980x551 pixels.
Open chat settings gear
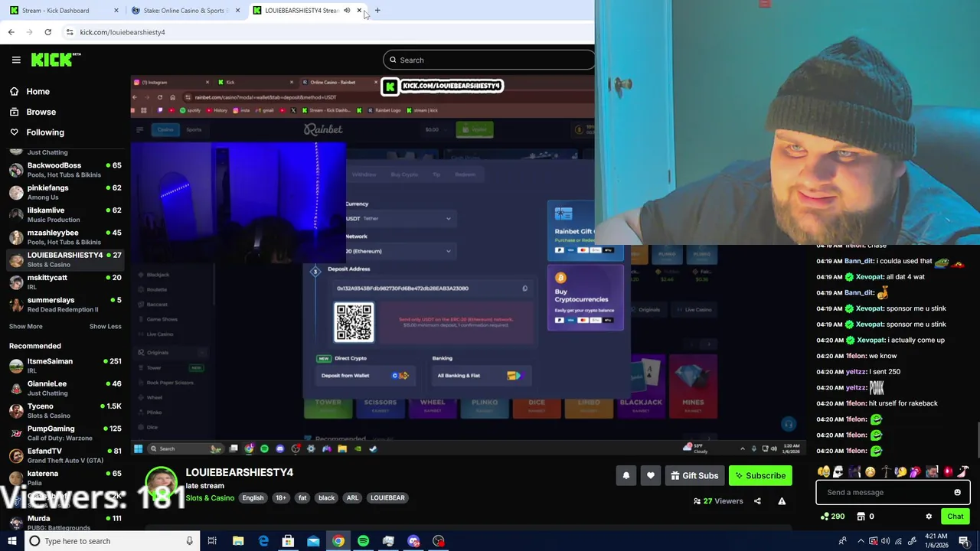point(929,517)
